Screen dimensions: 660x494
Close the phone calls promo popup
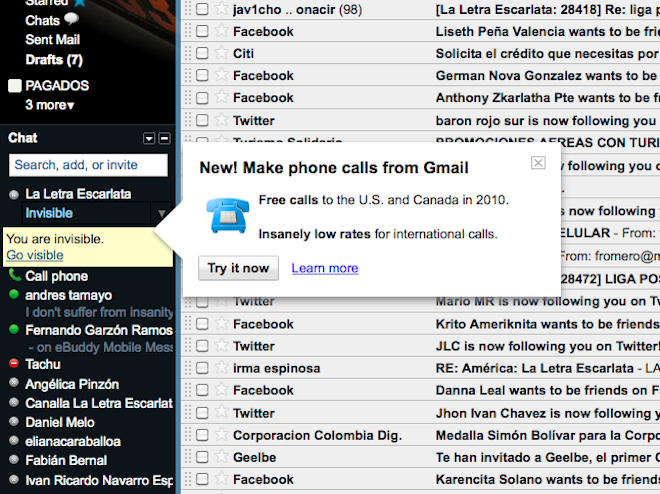pos(538,163)
